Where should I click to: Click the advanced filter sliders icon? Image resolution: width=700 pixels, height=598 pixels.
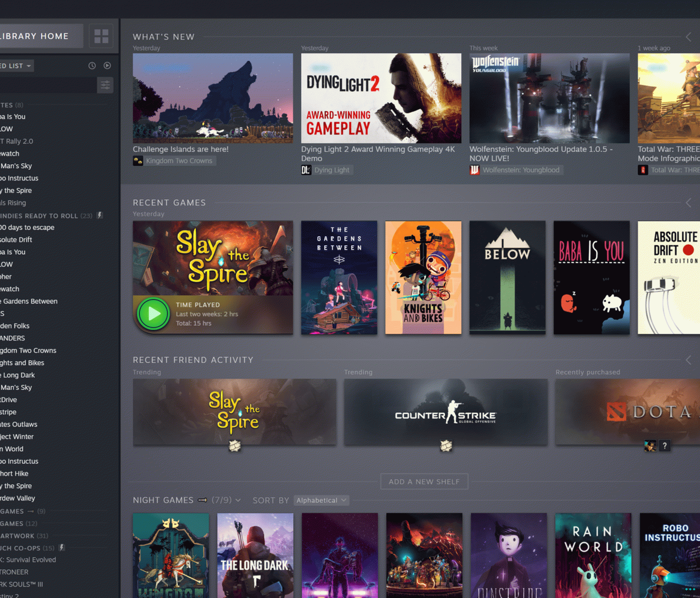pyautogui.click(x=105, y=85)
